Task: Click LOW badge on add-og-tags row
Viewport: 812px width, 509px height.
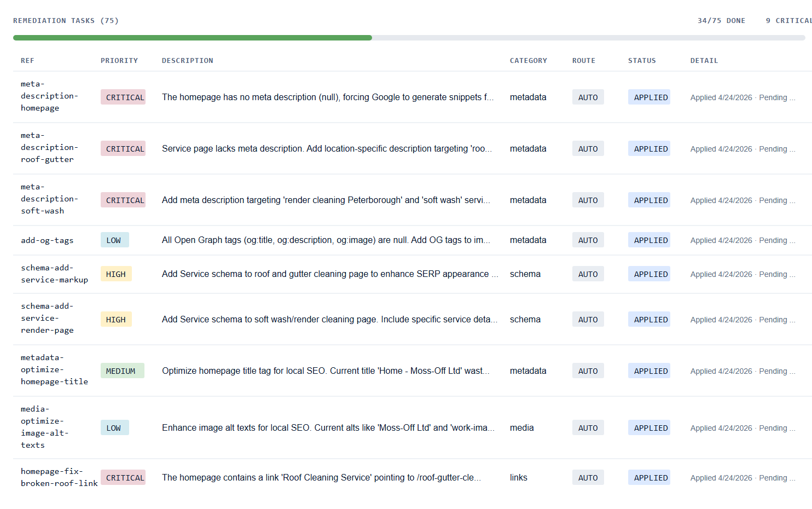Action: point(115,240)
